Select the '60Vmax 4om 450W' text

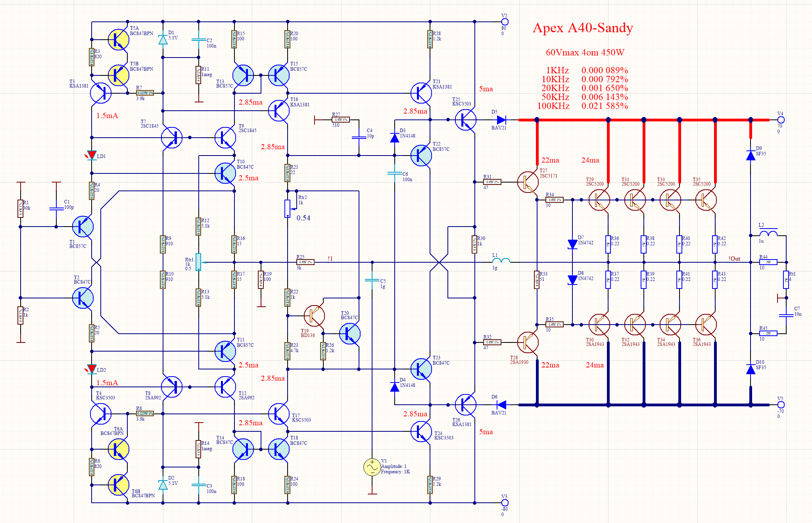585,52
